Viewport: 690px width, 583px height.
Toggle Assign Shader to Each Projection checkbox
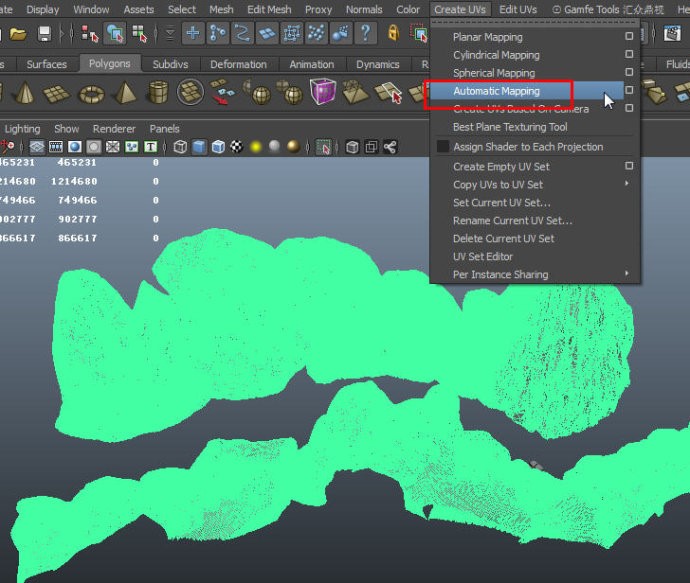click(443, 147)
